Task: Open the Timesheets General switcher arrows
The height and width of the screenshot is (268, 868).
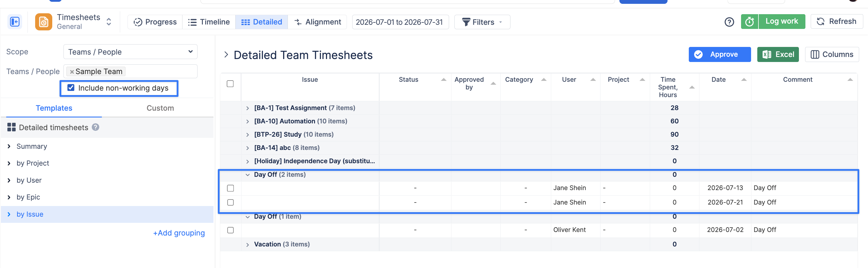Action: (109, 22)
